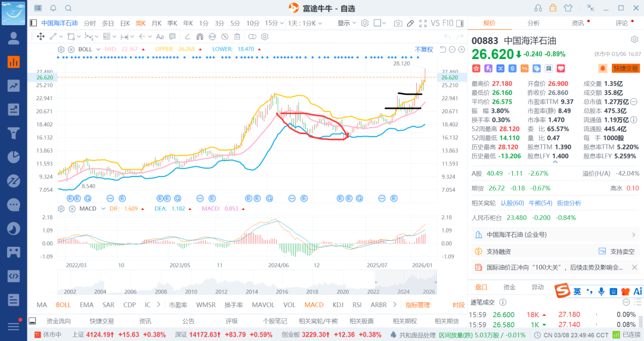The width and height of the screenshot is (644, 341).
Task: Zoom out chart with the minus circle
Action: (x=452, y=49)
